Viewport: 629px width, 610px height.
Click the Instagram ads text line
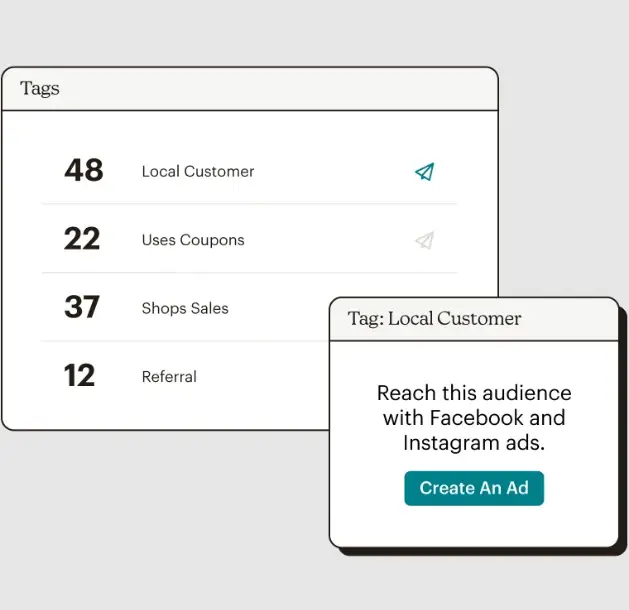pyautogui.click(x=474, y=443)
